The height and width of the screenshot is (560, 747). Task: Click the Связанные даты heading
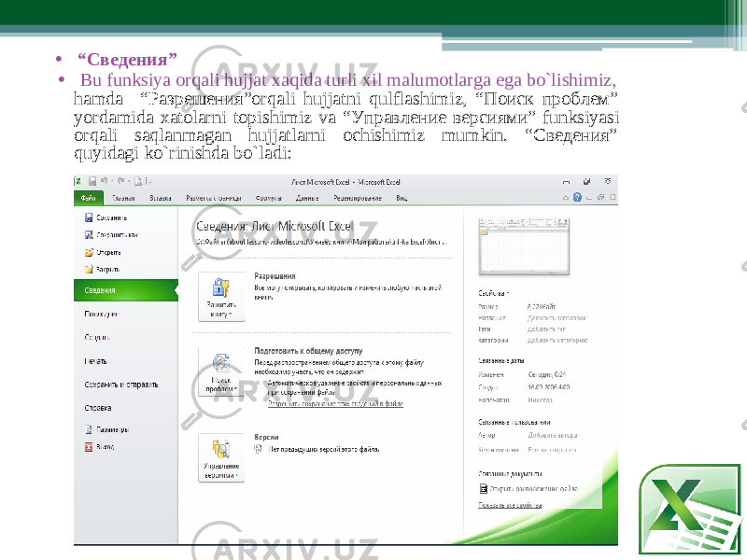501,361
